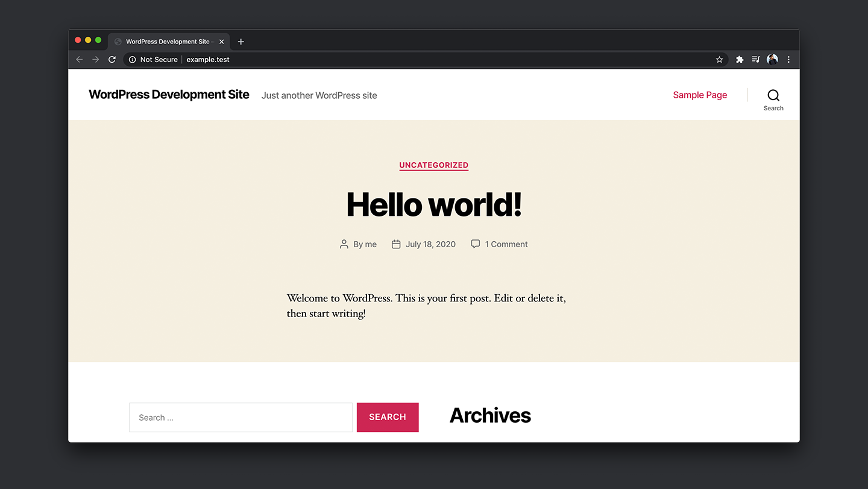Go to WordPress Development Site home title
868x489 pixels.
coord(169,95)
